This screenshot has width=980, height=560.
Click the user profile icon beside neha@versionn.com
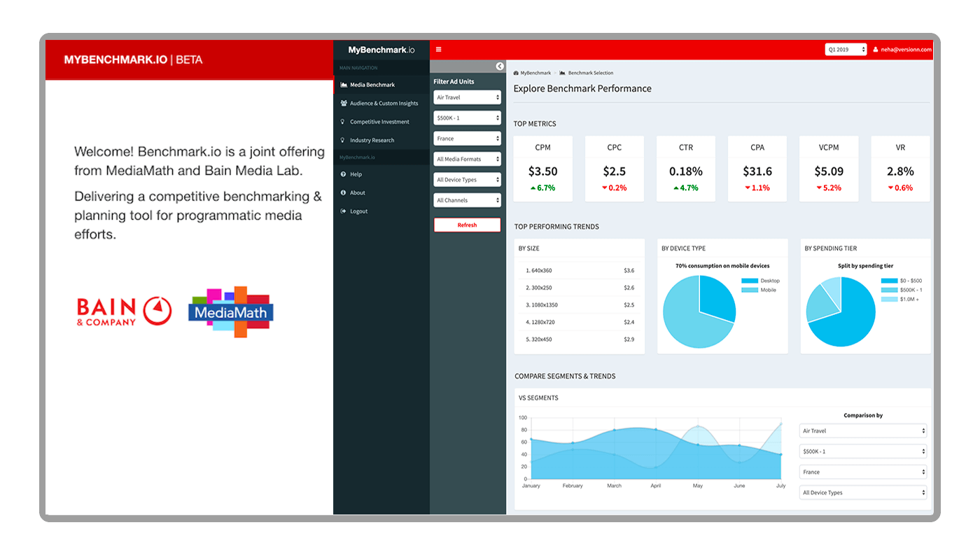pos(875,50)
